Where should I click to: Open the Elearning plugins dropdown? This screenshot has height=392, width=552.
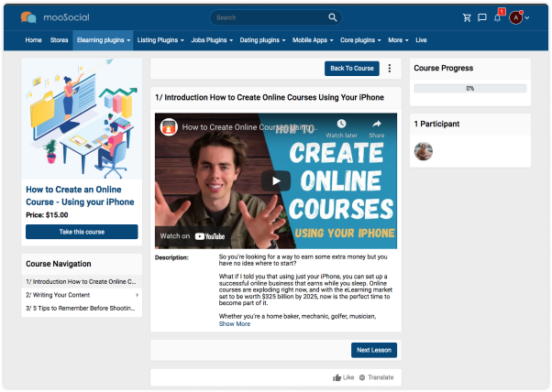click(x=103, y=40)
